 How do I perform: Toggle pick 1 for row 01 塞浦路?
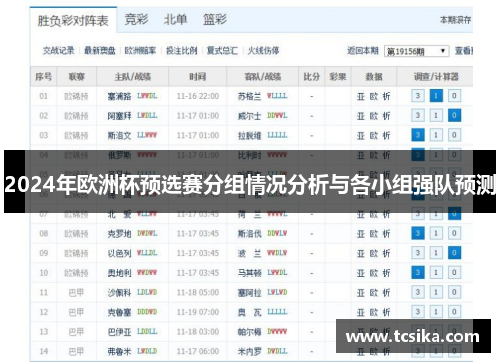[x=436, y=96]
